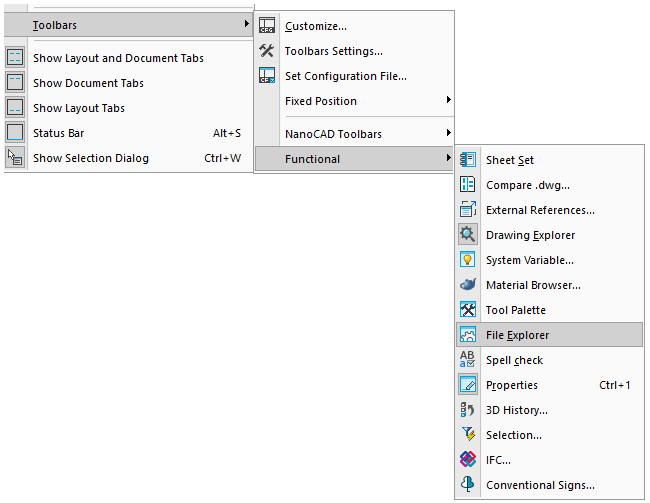
Task: Click the IFC icon
Action: [x=467, y=460]
